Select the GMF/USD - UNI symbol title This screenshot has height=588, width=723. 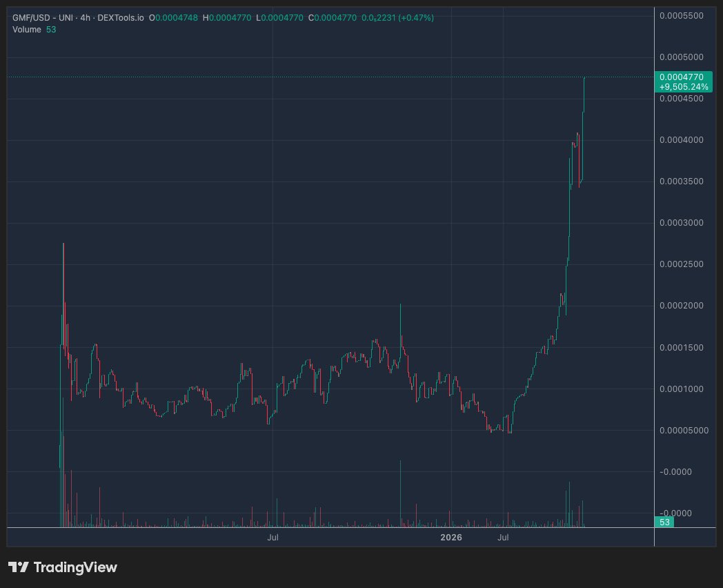click(x=42, y=18)
